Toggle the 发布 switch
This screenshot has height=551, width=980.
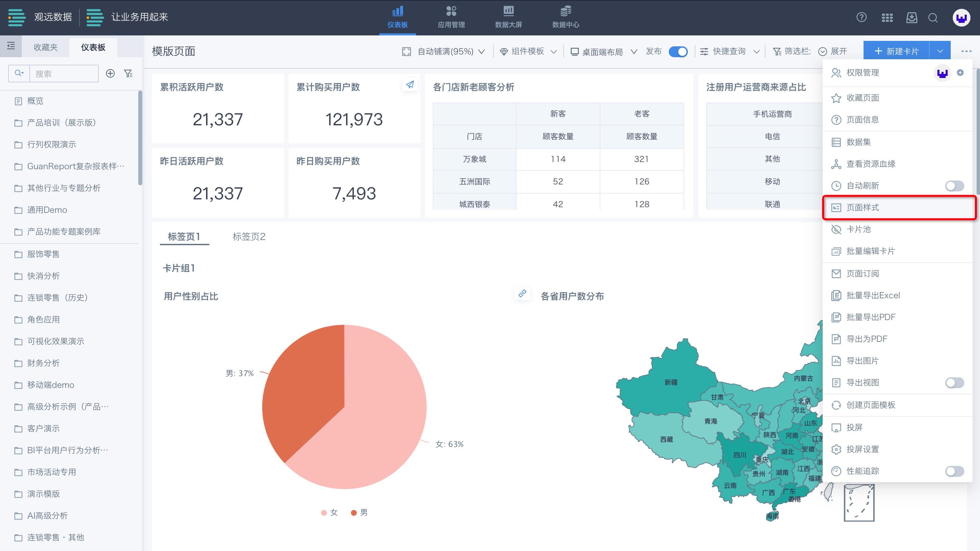click(678, 51)
